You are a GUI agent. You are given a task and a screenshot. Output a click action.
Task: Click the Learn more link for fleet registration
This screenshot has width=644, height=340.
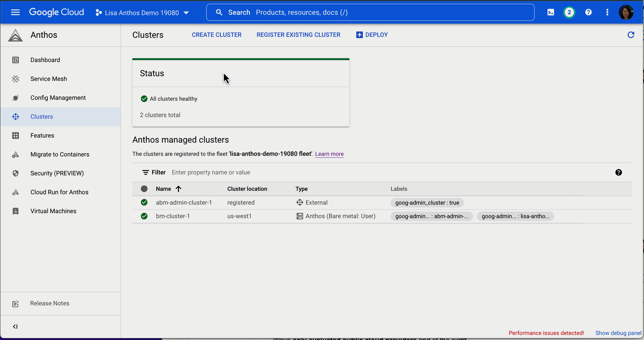pyautogui.click(x=329, y=154)
